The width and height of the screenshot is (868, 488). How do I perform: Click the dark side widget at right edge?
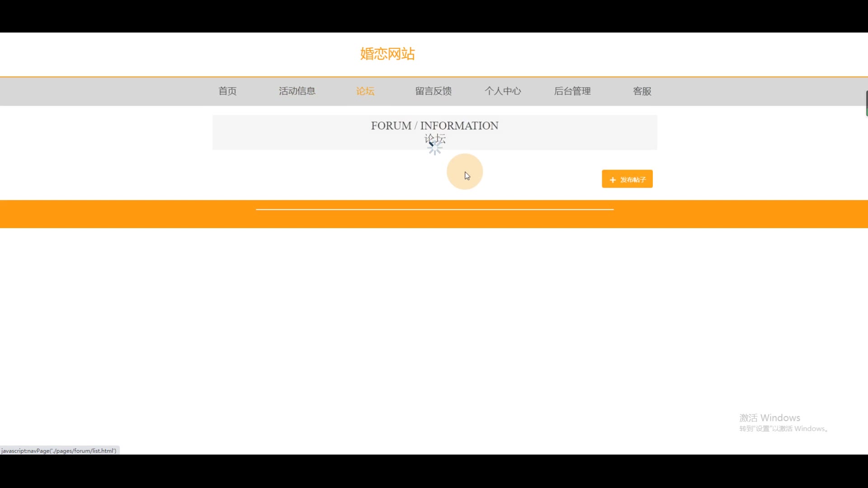pos(866,103)
